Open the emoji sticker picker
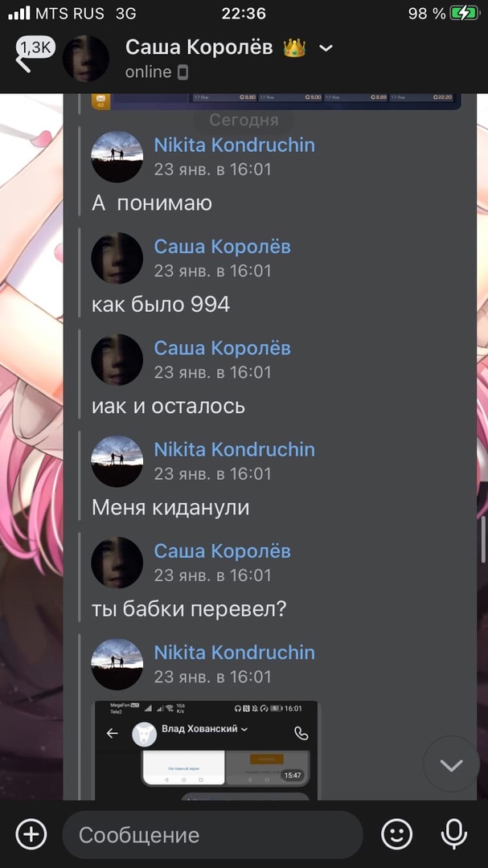 click(397, 834)
